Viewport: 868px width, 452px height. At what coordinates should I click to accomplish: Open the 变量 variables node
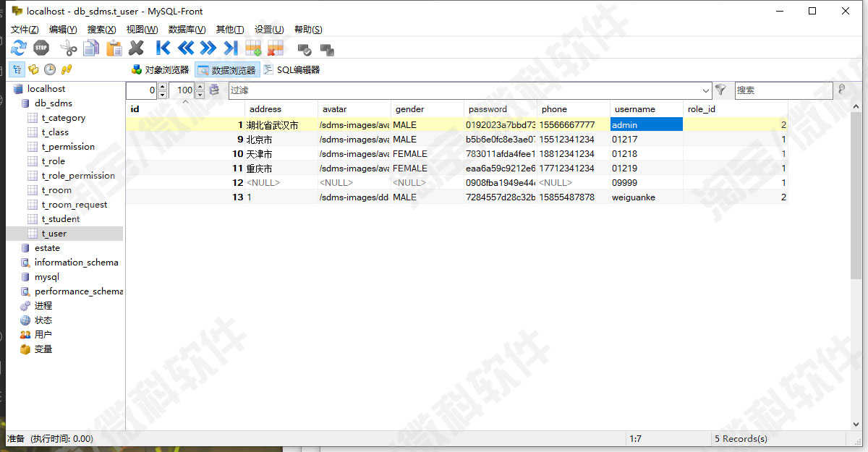click(43, 349)
